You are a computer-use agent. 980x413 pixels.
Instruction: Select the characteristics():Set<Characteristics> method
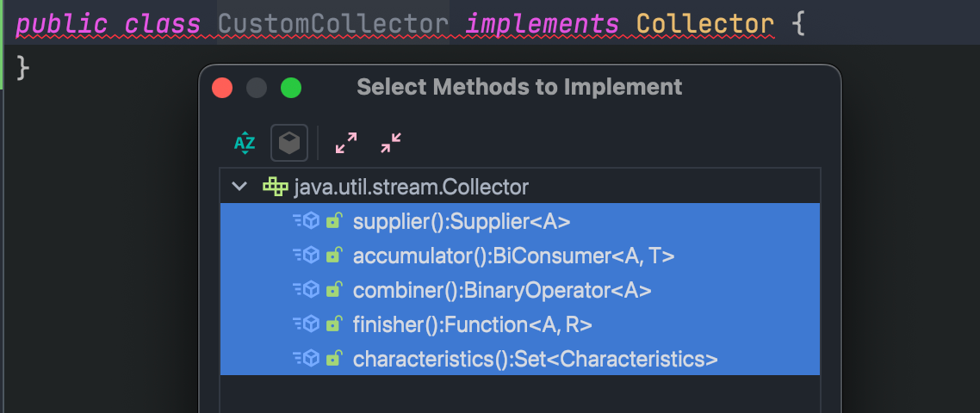coord(519,359)
